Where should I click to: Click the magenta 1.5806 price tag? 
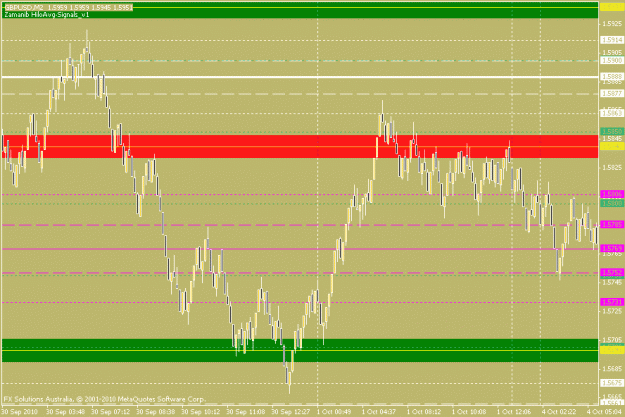(x=612, y=194)
